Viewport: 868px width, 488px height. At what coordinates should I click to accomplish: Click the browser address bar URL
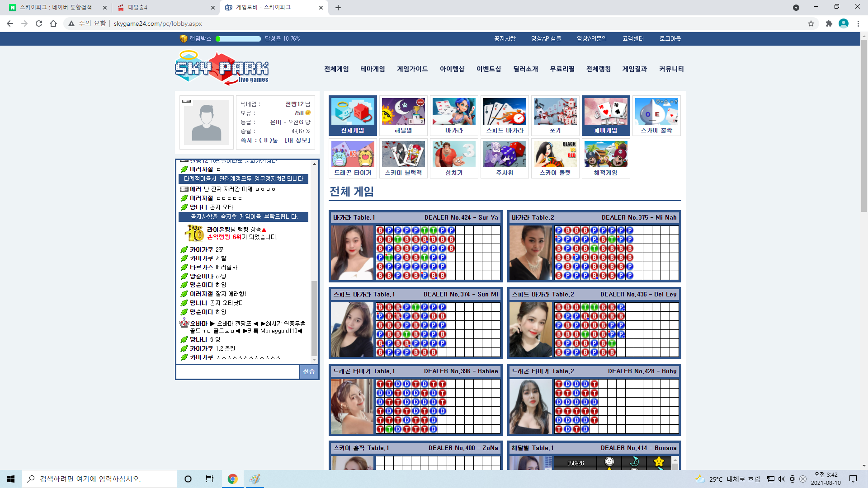tap(158, 23)
